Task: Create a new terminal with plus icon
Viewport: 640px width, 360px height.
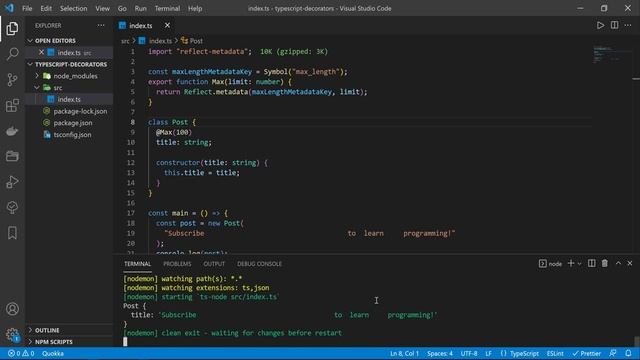Action: click(x=571, y=263)
